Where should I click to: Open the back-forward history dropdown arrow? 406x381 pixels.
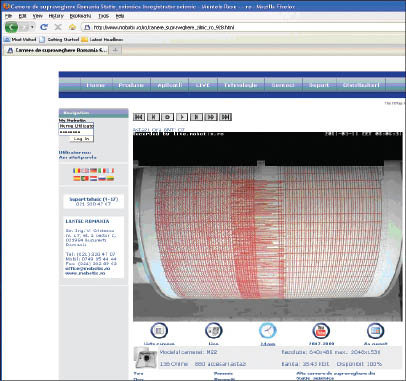coord(32,27)
